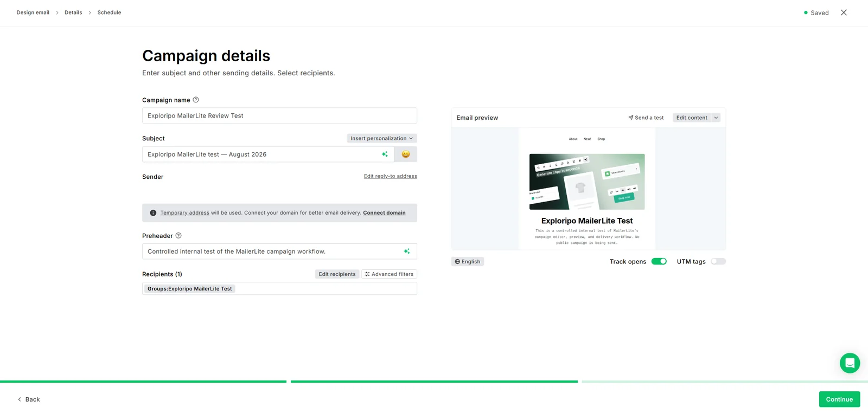Click the Preheader input field

(x=279, y=251)
